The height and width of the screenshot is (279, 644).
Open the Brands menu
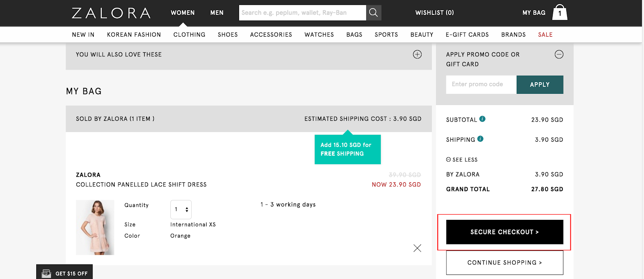[x=514, y=35]
